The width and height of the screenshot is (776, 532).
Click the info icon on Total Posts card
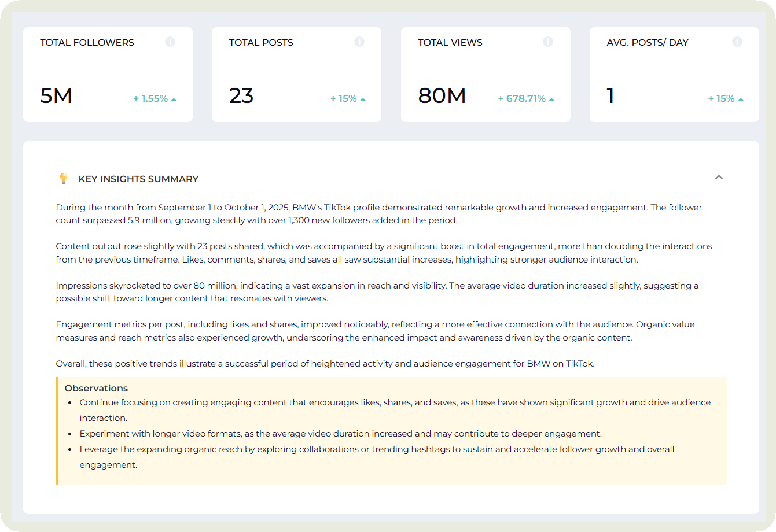tap(359, 42)
